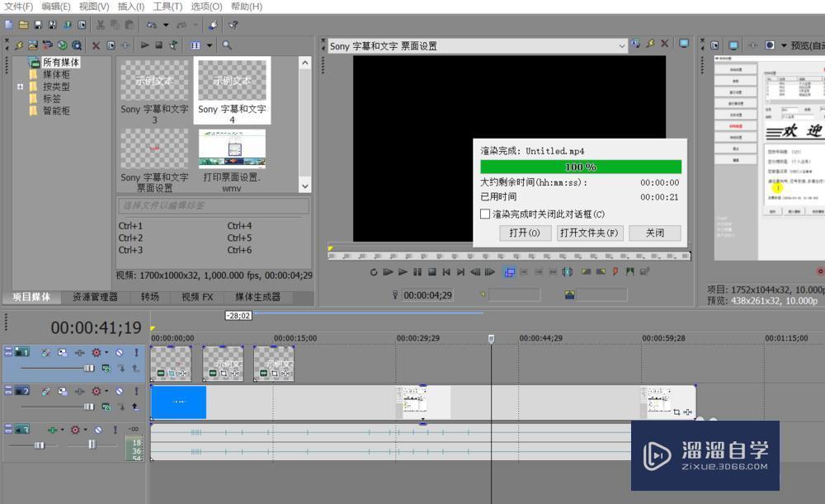Click the Track Motion icon on track 1
This screenshot has width=825, height=504.
(63, 352)
